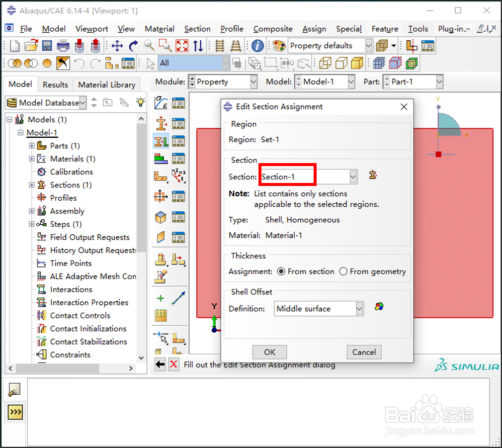
Task: Close the Edit Section Assignment dialog
Action: [404, 106]
